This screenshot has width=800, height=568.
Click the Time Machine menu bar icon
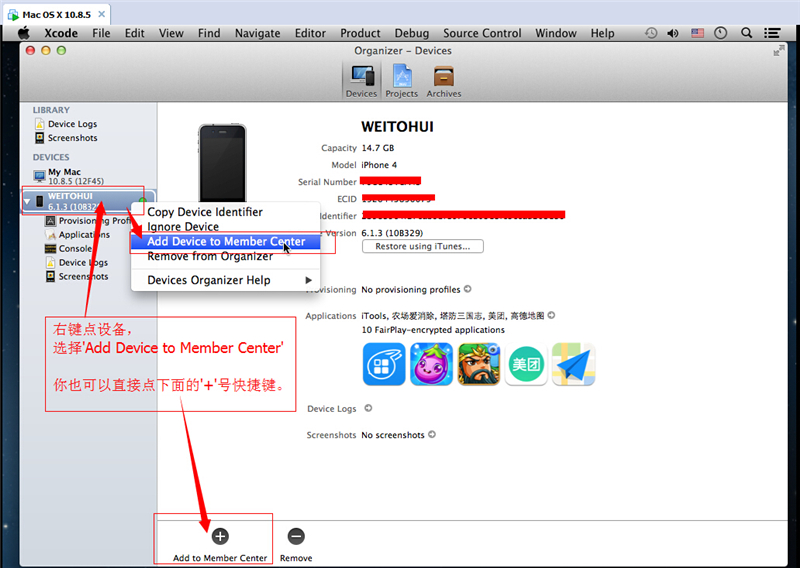(x=651, y=33)
